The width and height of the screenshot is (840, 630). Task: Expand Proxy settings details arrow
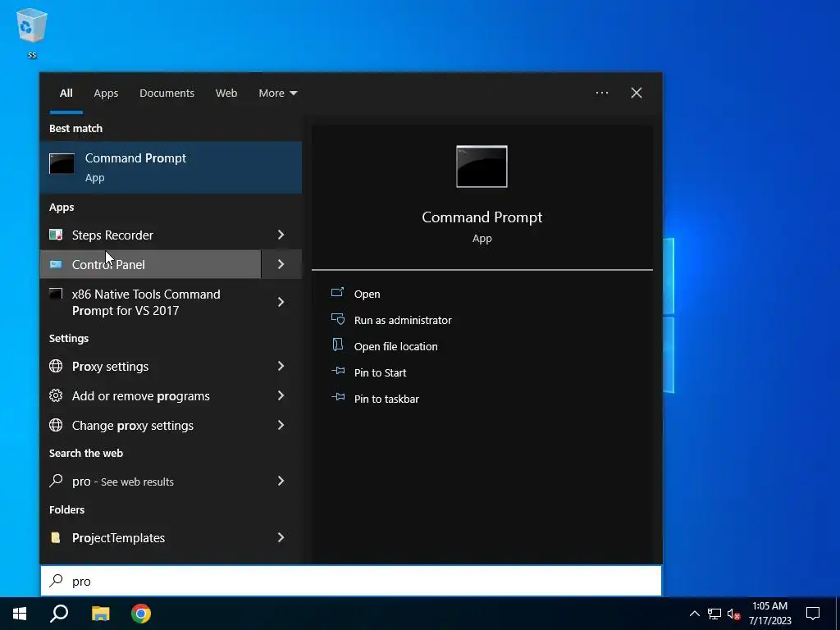pyautogui.click(x=281, y=366)
